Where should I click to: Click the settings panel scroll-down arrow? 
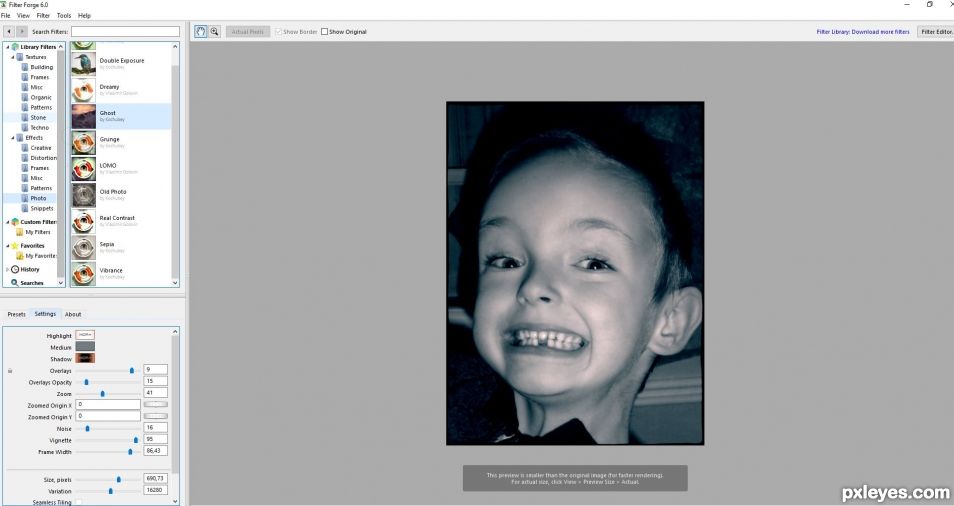pos(175,502)
